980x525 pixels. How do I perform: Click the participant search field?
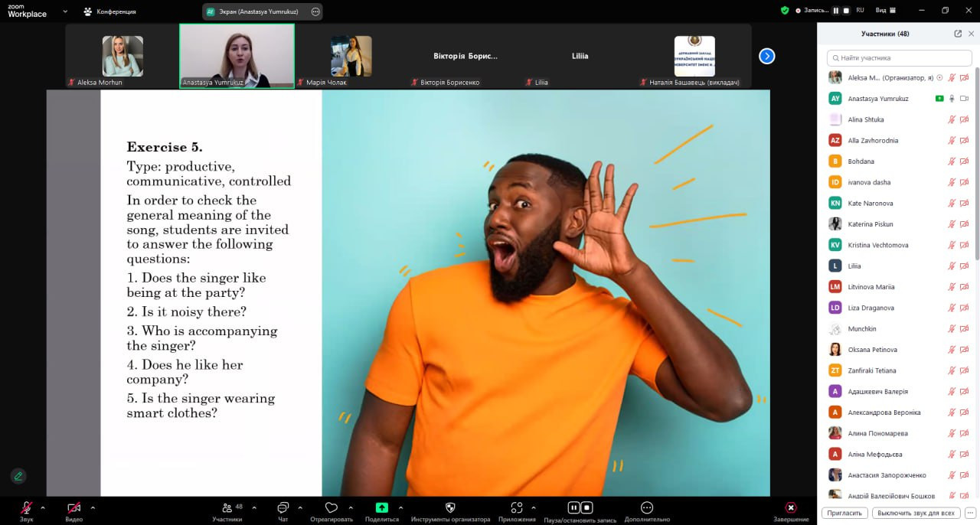pyautogui.click(x=900, y=58)
